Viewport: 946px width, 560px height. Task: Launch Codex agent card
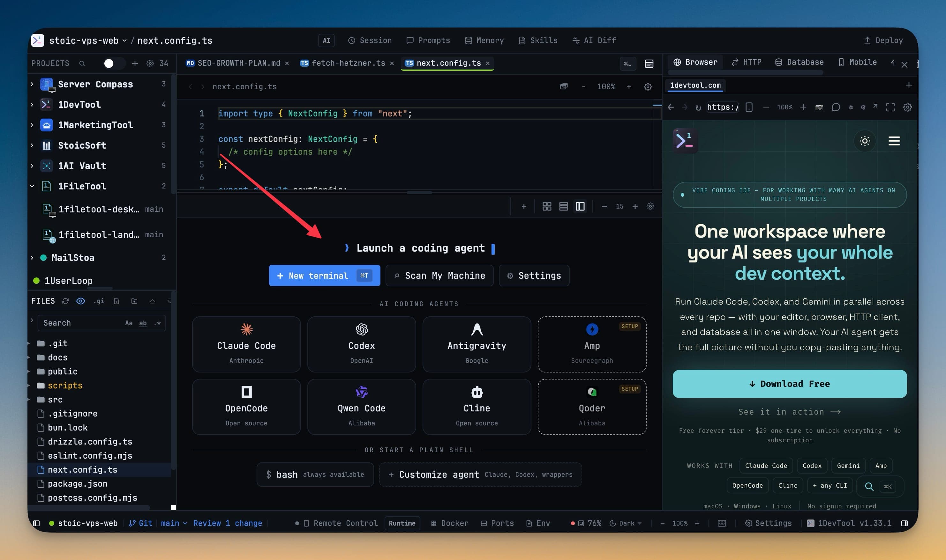(361, 344)
